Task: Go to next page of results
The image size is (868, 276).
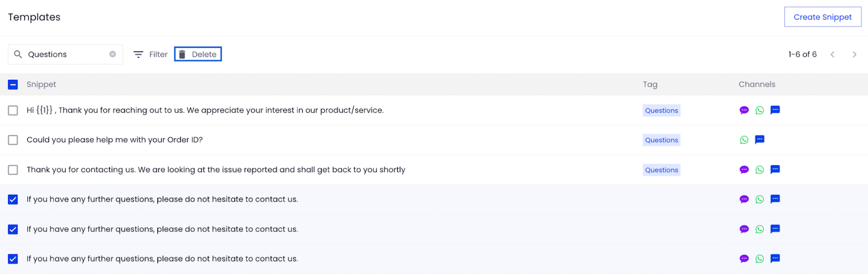Action: coord(854,54)
